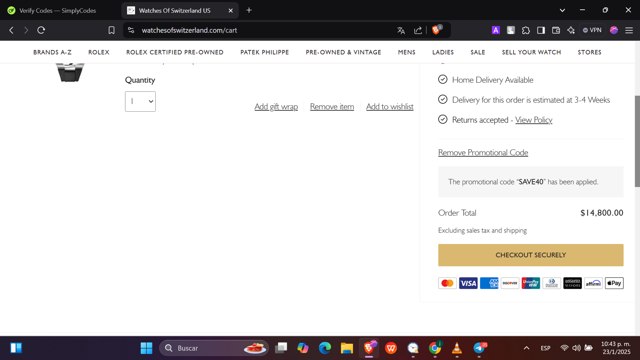
Task: Click the American Express payment icon
Action: (x=489, y=283)
